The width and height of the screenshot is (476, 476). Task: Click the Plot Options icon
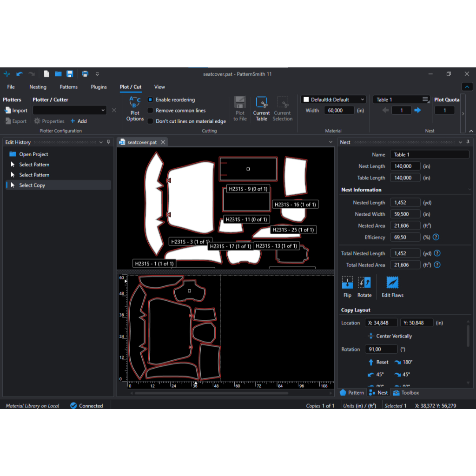click(135, 103)
